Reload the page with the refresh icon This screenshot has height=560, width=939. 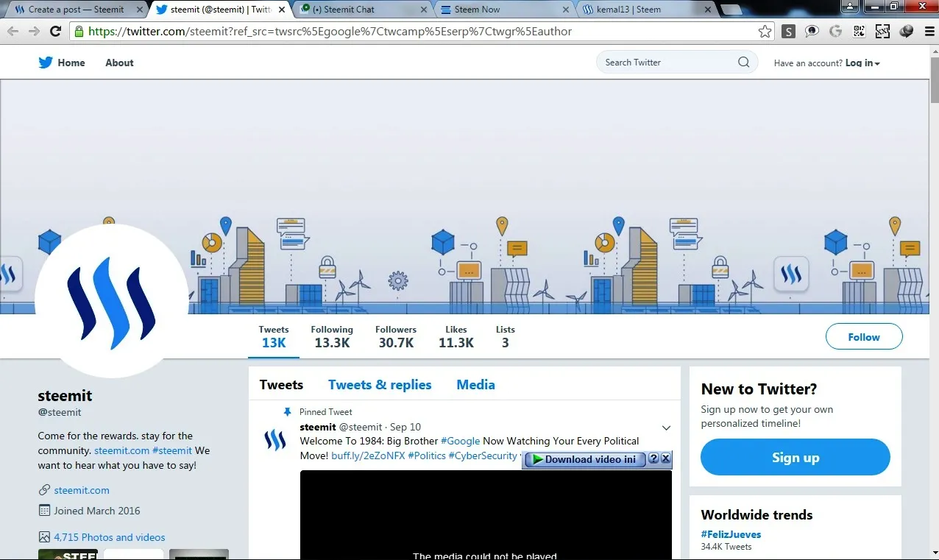55,32
